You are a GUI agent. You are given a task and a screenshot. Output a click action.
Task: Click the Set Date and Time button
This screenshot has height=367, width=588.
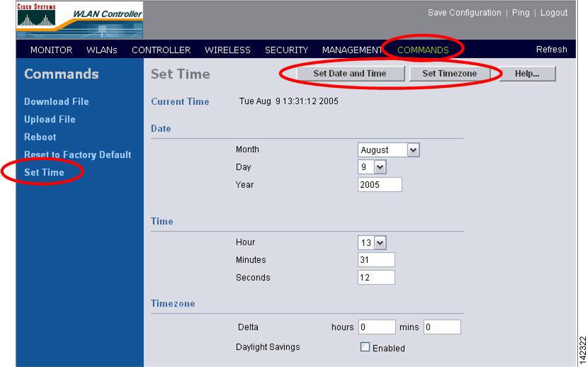[x=350, y=74]
